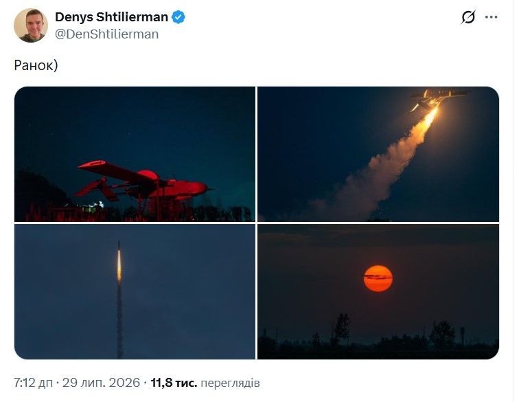Image resolution: width=532 pixels, height=402 pixels.
Task: Click the 11,8 тис. view count
Action: point(174,383)
